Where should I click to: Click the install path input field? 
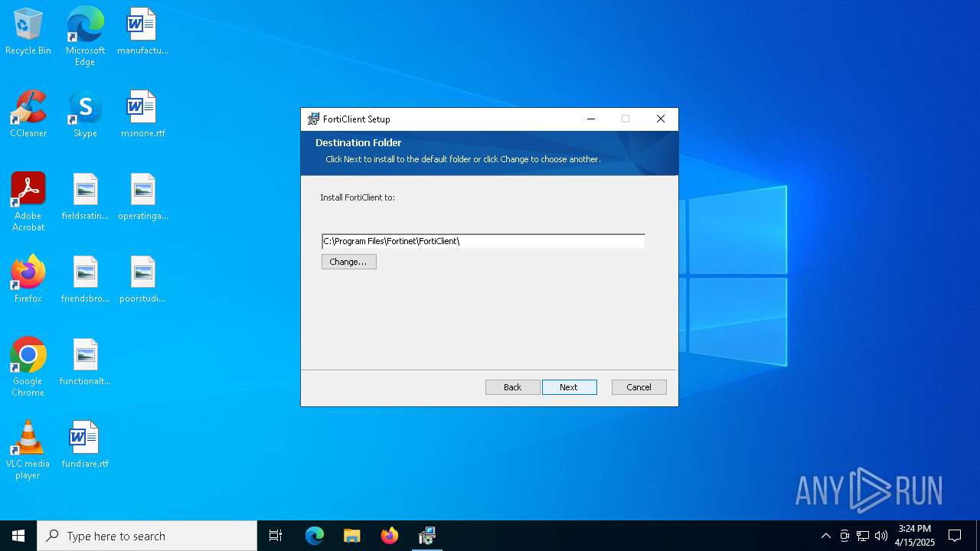pos(483,241)
